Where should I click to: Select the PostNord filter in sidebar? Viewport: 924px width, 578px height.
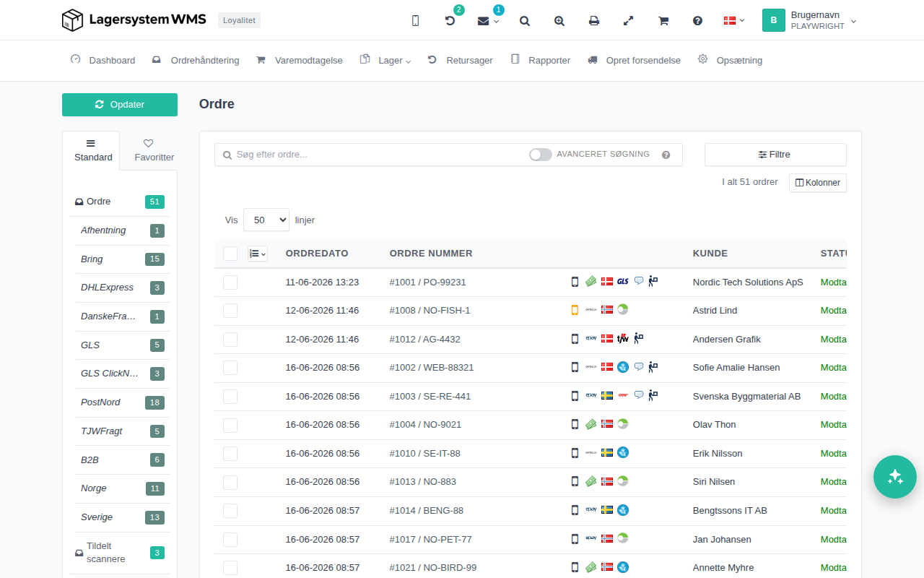pos(122,402)
